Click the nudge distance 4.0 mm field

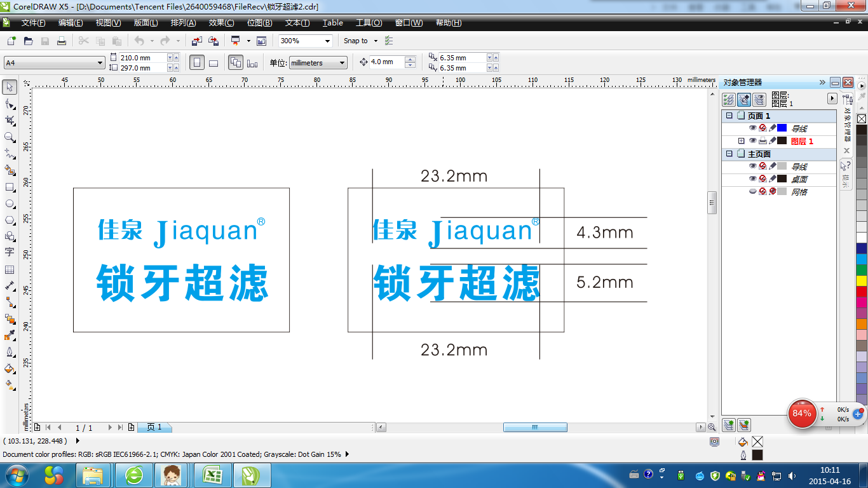pos(387,62)
